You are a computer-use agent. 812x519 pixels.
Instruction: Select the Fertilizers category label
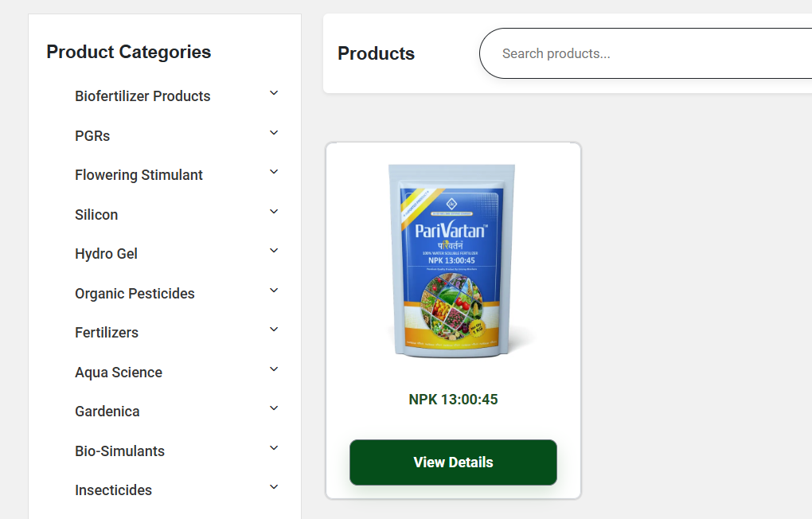tap(107, 333)
